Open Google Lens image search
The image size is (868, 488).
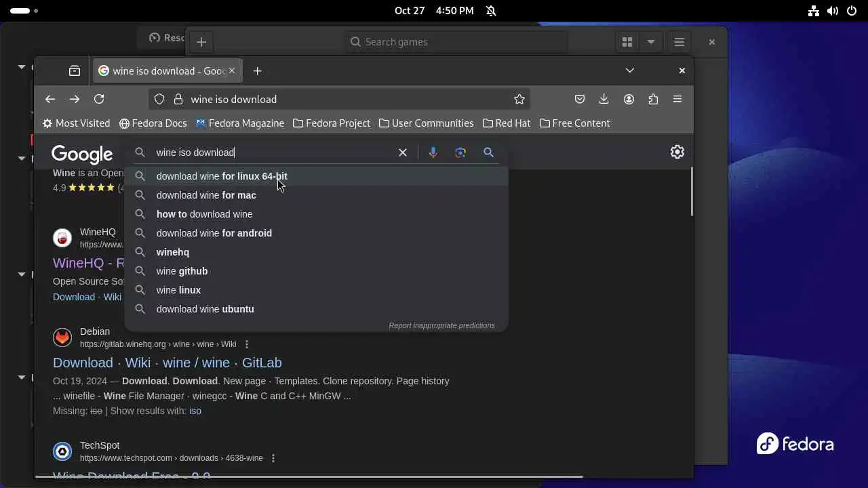[x=460, y=152]
